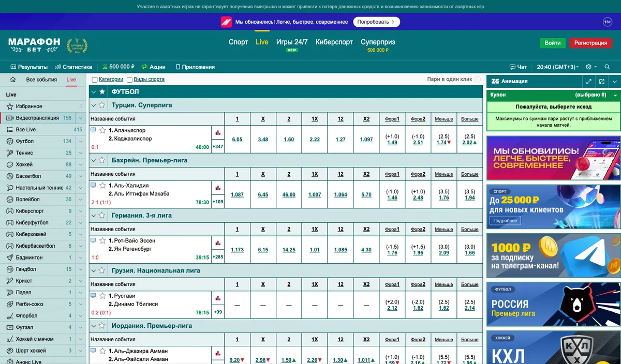The image size is (621, 364).
Task: Select the Все события sidebar tab
Action: point(41,80)
